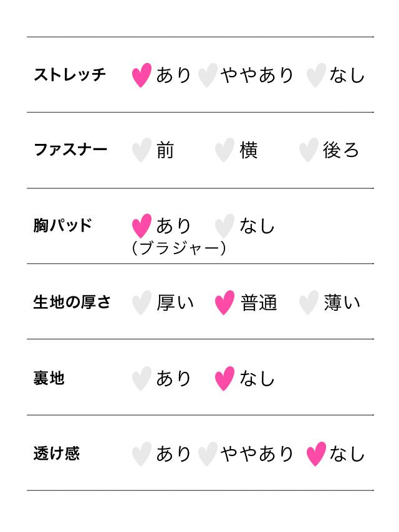Click the ストレッチ row label
Screen dimensions: 399x532
pyautogui.click(x=70, y=75)
